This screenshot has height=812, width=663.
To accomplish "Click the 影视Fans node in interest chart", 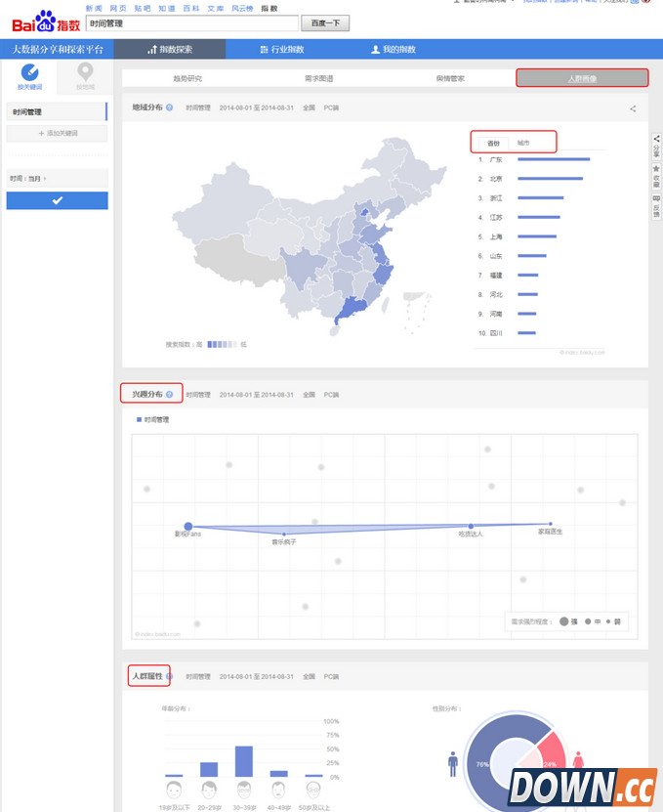I will click(x=188, y=526).
